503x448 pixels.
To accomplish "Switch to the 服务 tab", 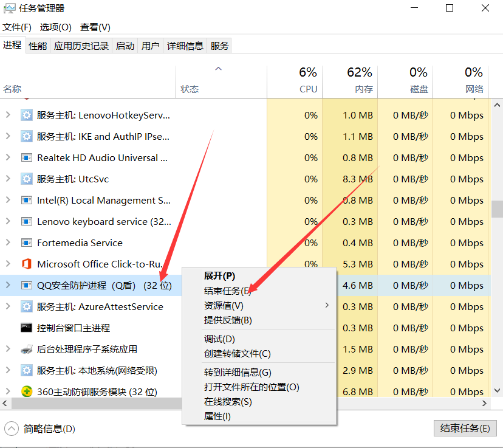I will tap(219, 46).
